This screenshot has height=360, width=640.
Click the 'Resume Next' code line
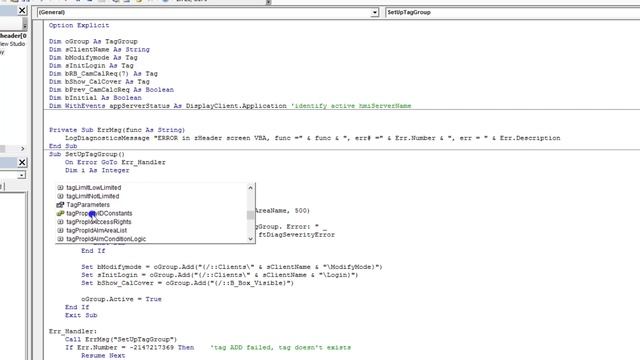pos(103,356)
